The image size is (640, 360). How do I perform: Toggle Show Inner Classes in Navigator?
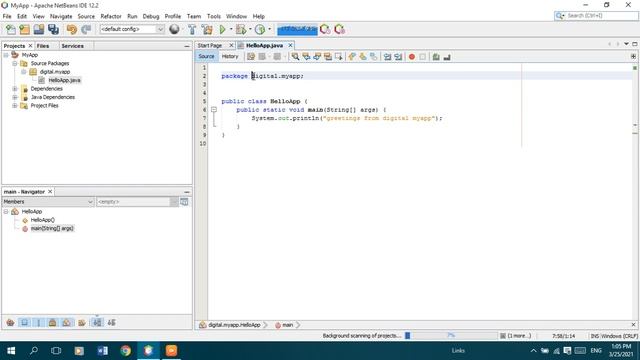tap(67, 323)
